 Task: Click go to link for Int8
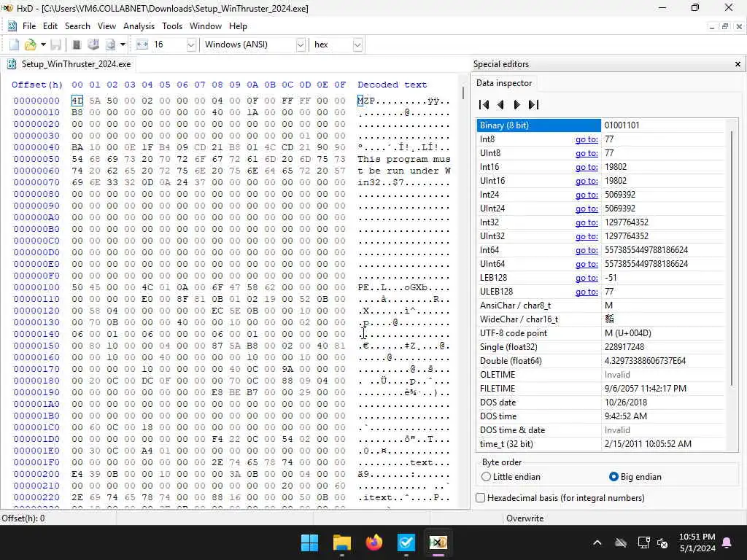pyautogui.click(x=587, y=139)
